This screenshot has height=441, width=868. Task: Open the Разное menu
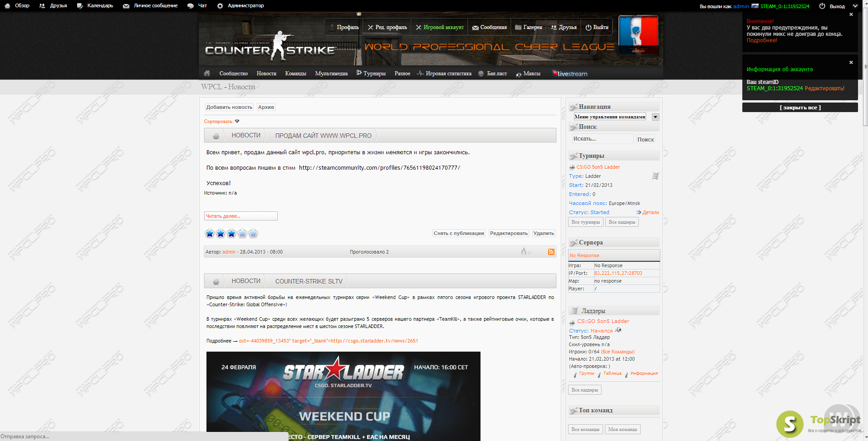coord(402,73)
